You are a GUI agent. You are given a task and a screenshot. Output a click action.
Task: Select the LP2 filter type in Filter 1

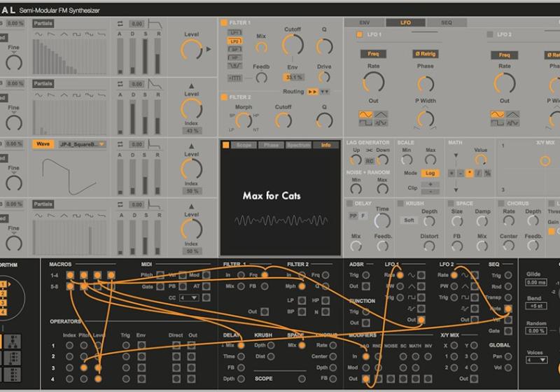(x=235, y=42)
